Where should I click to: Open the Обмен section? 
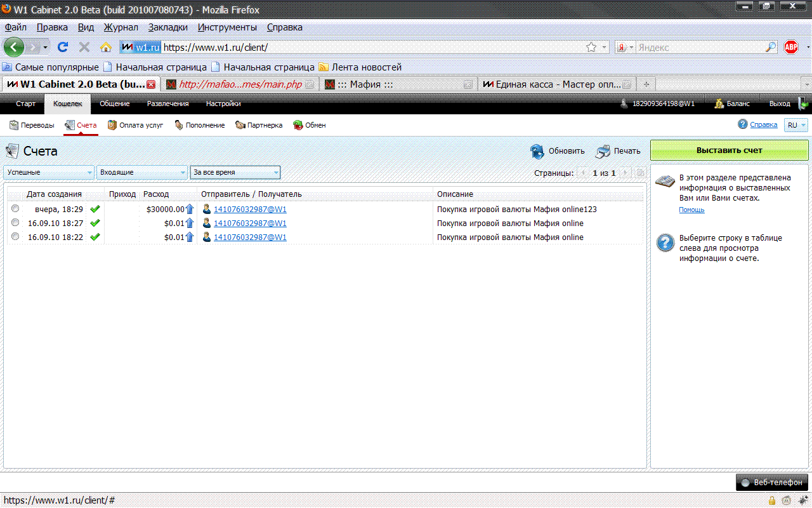pos(310,125)
